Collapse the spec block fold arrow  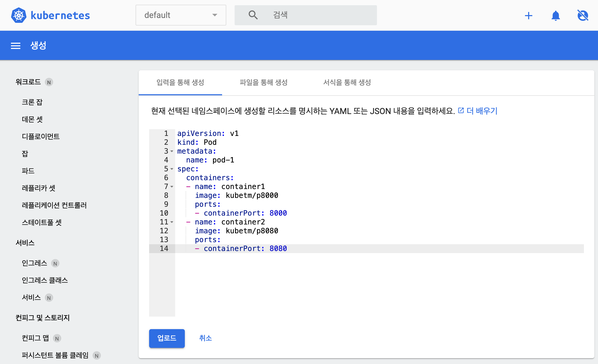[x=172, y=169]
